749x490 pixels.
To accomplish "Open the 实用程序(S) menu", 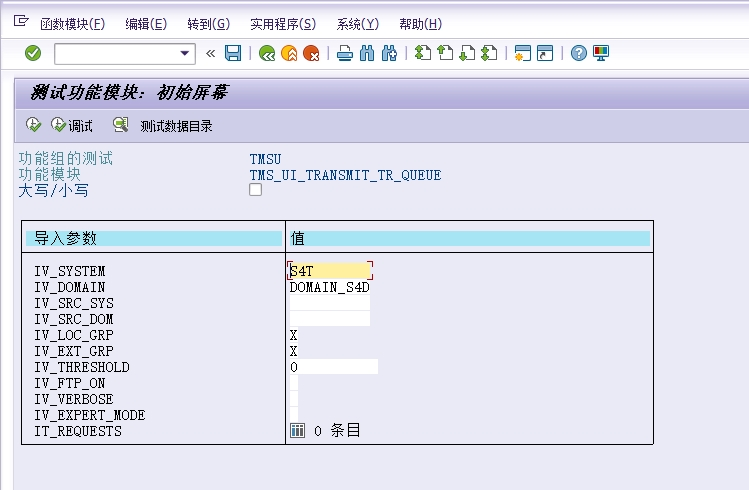I will click(283, 24).
